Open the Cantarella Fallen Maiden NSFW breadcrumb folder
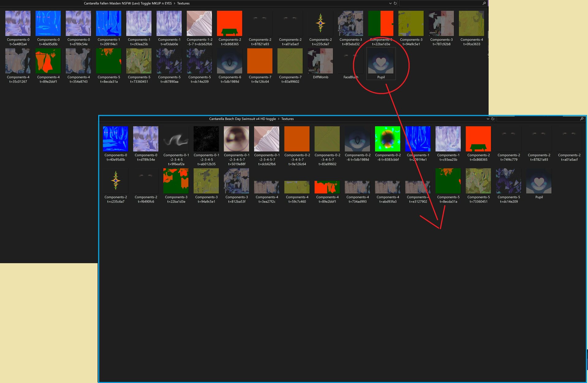This screenshot has width=588, height=383. click(128, 3)
